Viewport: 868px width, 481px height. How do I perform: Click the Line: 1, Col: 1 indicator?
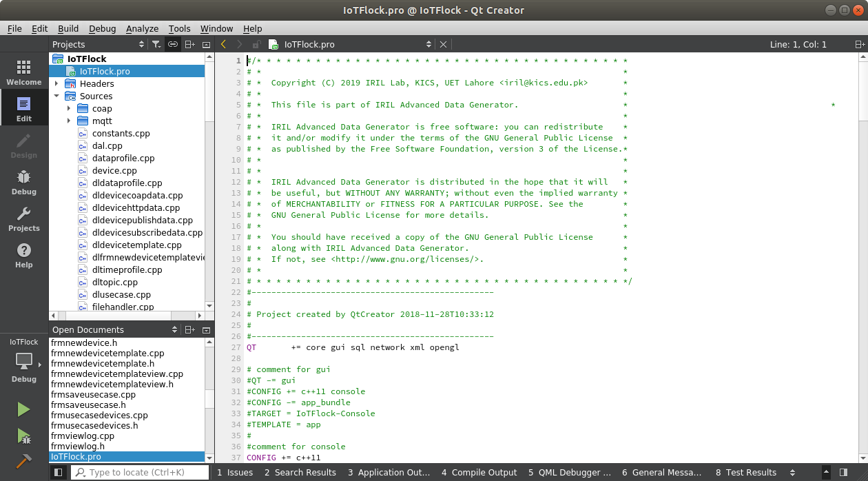(798, 44)
